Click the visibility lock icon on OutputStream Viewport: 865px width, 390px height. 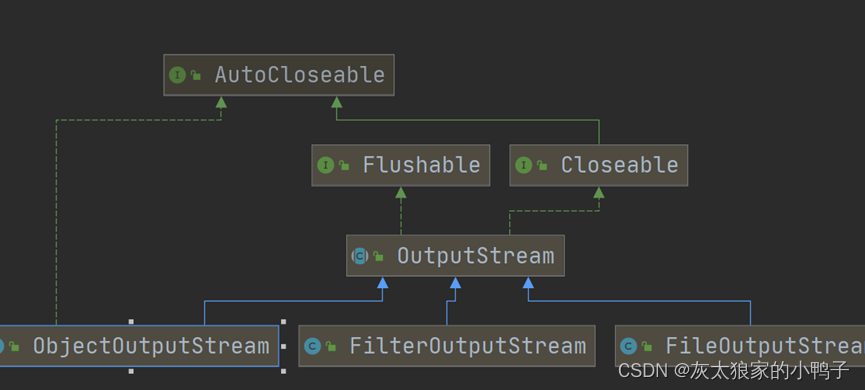(378, 255)
